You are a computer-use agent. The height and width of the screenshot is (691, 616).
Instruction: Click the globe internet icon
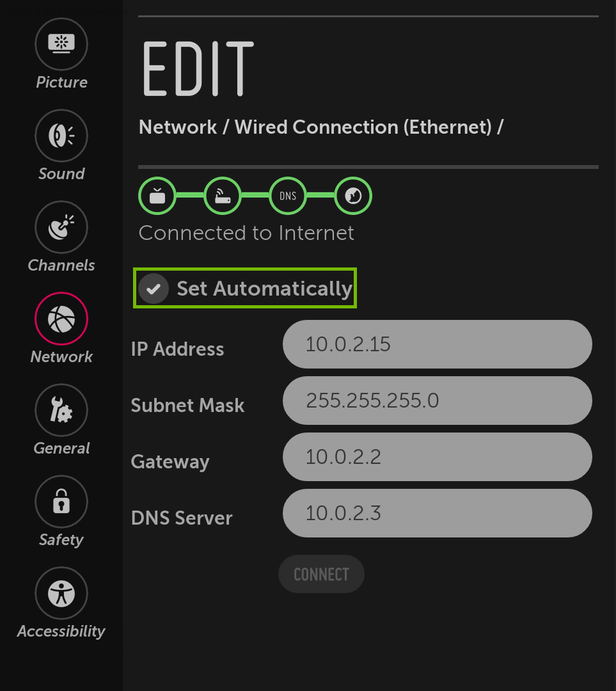pyautogui.click(x=352, y=196)
